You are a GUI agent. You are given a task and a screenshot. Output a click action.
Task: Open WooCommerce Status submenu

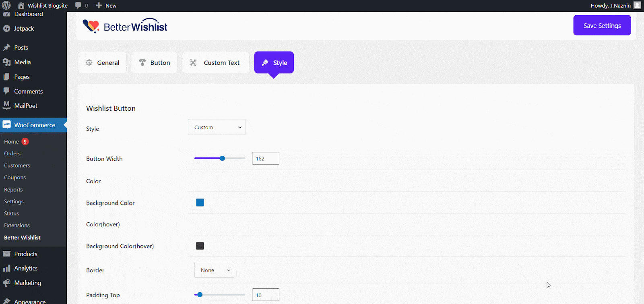[11, 213]
